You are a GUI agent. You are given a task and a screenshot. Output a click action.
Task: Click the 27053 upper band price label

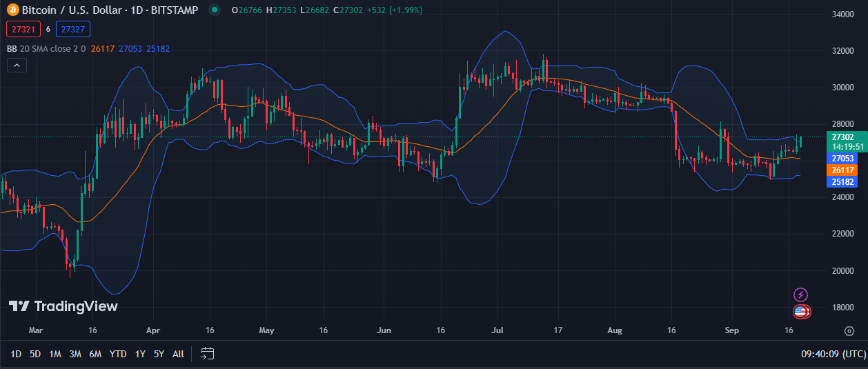coord(843,159)
